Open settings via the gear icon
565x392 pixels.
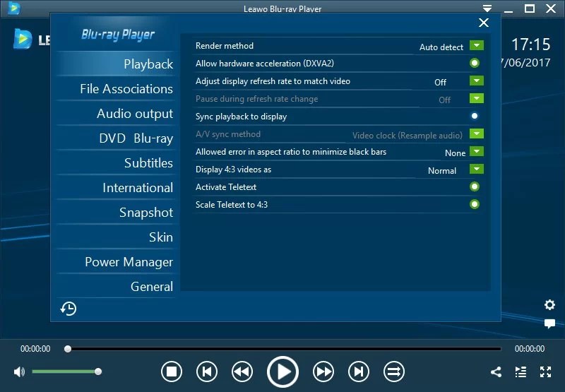(549, 305)
